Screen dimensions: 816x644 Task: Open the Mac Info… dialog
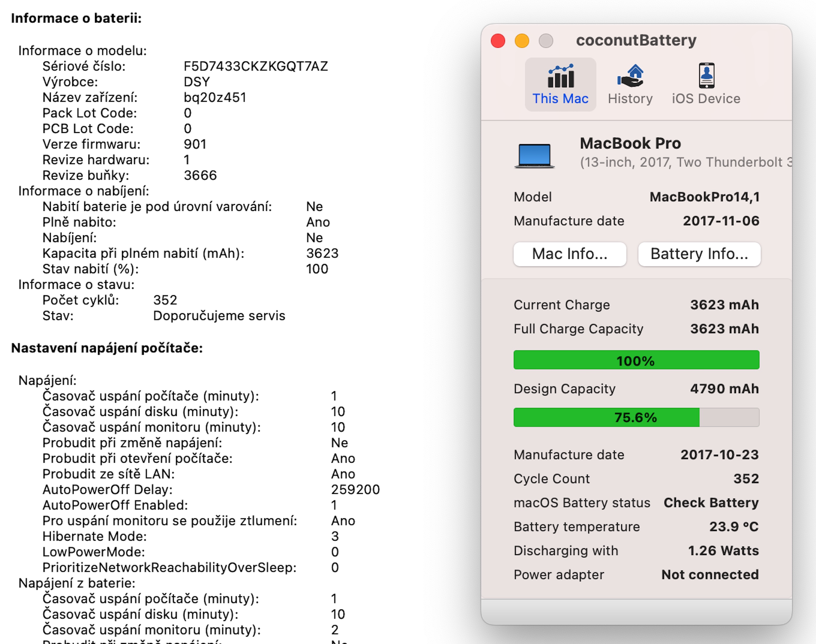click(570, 254)
